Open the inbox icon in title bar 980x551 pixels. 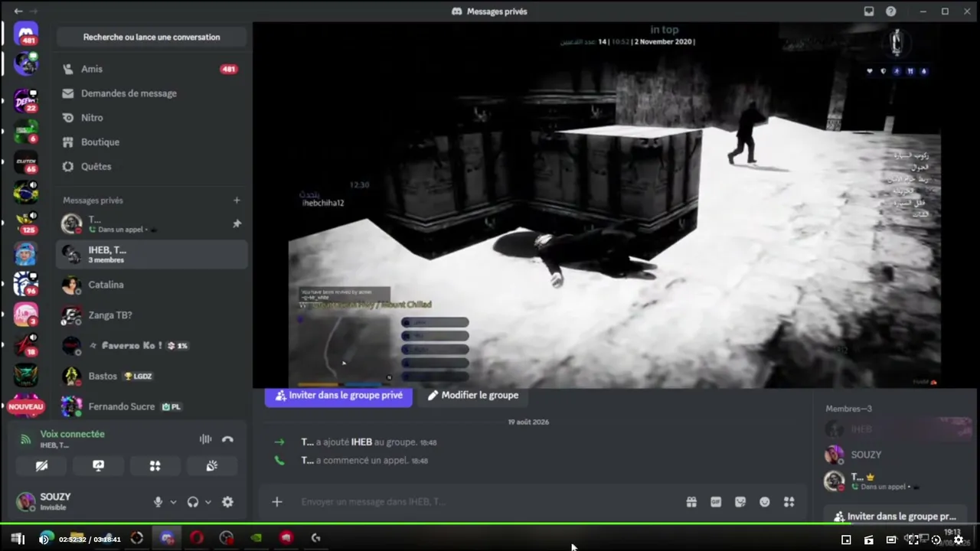pos(869,11)
